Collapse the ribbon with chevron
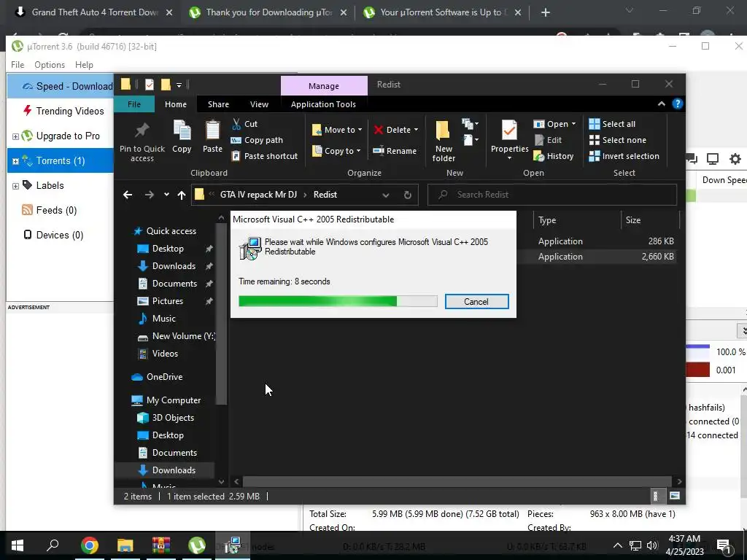 point(661,104)
